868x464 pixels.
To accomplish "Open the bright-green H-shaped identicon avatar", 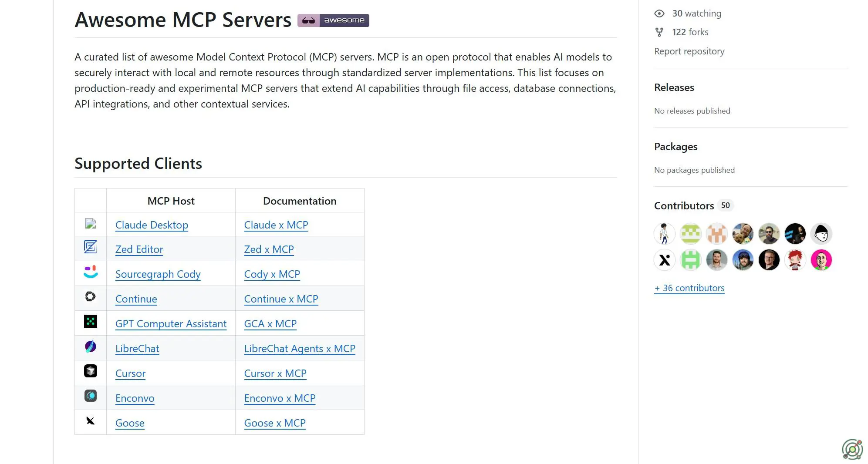I will [x=691, y=260].
